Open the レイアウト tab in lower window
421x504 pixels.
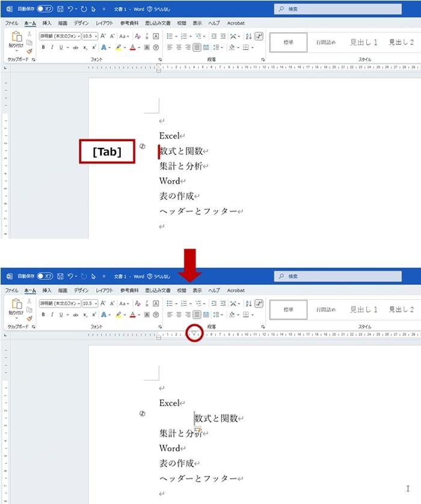[x=104, y=290]
